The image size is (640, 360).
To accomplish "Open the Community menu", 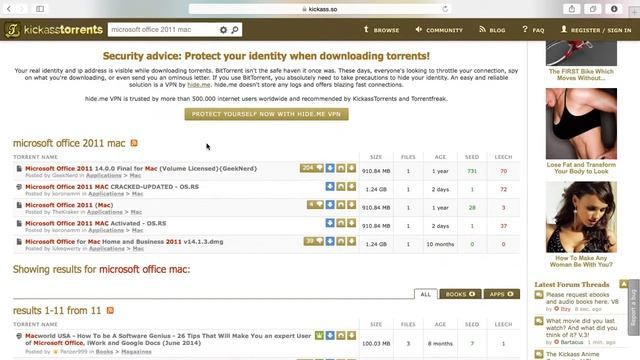I will (x=439, y=30).
